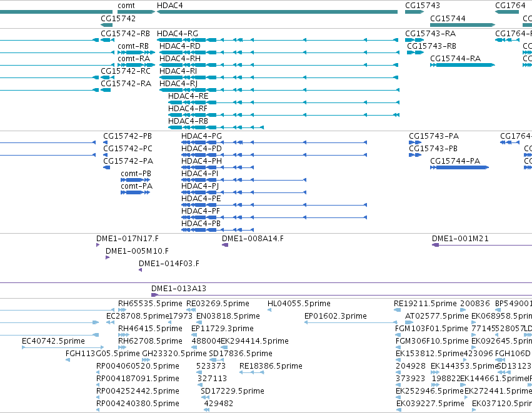The image size is (532, 413).
Task: Click the HDAC4-RH transcript label
Action: click(180, 59)
